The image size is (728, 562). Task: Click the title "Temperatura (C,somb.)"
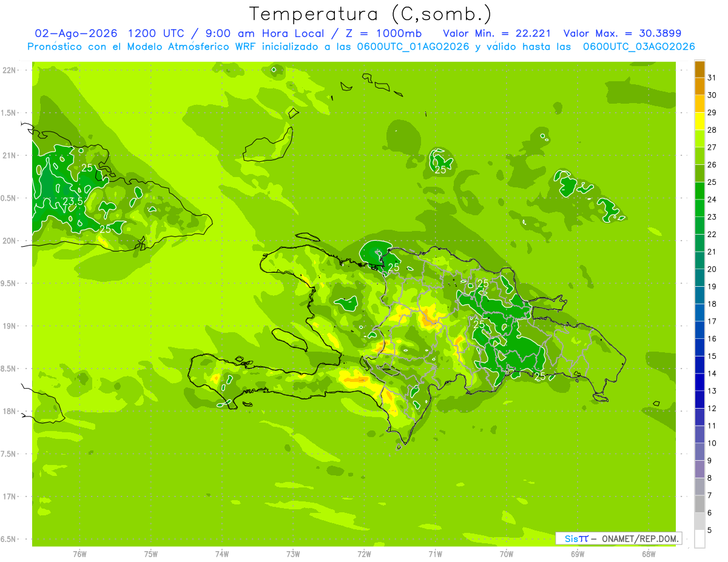click(x=371, y=14)
